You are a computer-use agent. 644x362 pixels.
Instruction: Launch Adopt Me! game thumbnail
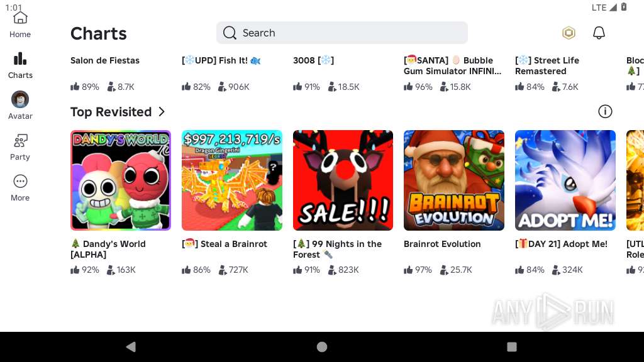tap(565, 180)
